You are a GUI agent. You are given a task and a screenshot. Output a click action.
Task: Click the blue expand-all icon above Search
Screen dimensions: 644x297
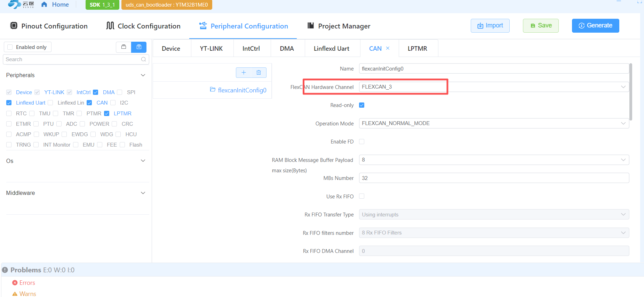[139, 47]
